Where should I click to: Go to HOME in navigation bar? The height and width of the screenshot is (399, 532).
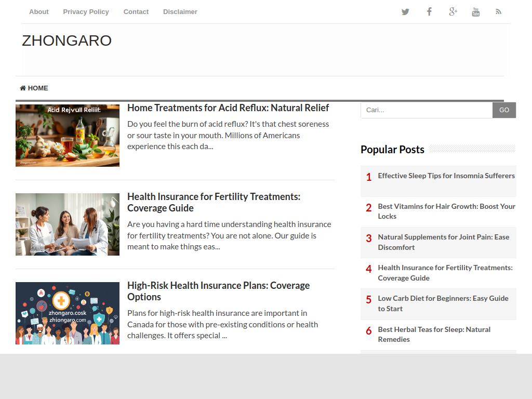(x=34, y=88)
